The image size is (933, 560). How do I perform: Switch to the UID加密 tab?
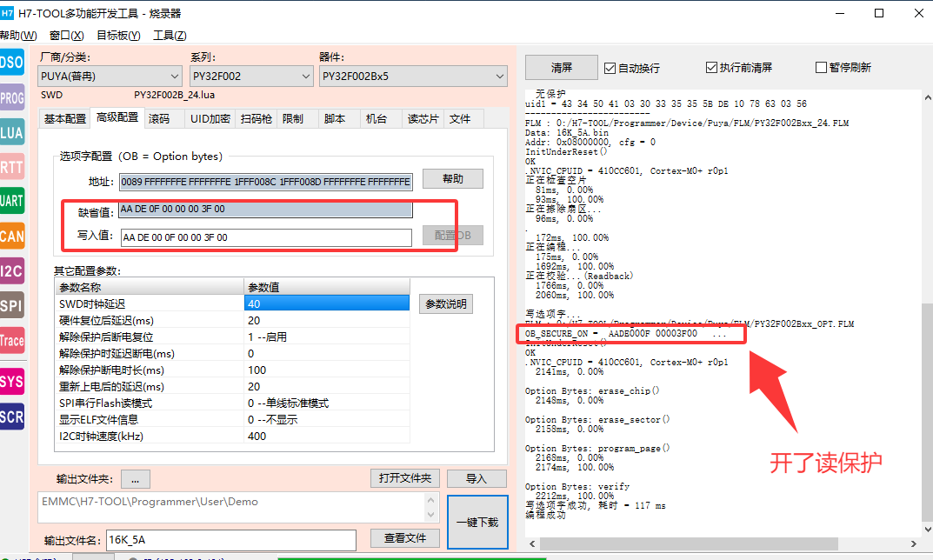coord(210,119)
